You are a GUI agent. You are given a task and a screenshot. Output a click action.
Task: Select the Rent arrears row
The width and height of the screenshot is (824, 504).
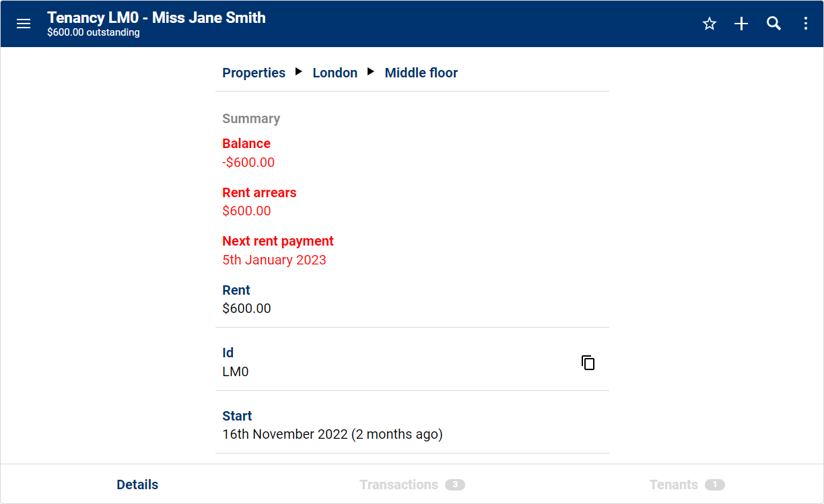(x=259, y=202)
